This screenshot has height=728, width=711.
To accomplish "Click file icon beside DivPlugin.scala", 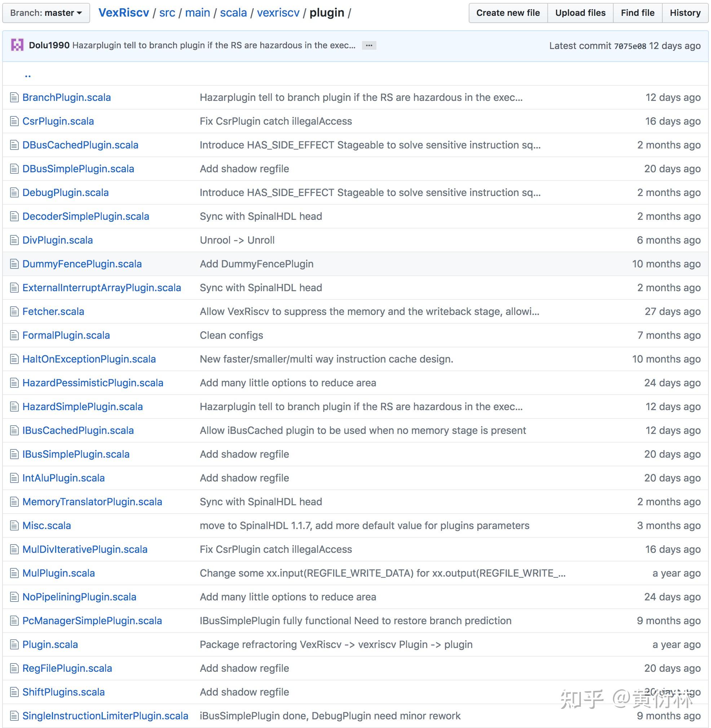I will [x=14, y=240].
